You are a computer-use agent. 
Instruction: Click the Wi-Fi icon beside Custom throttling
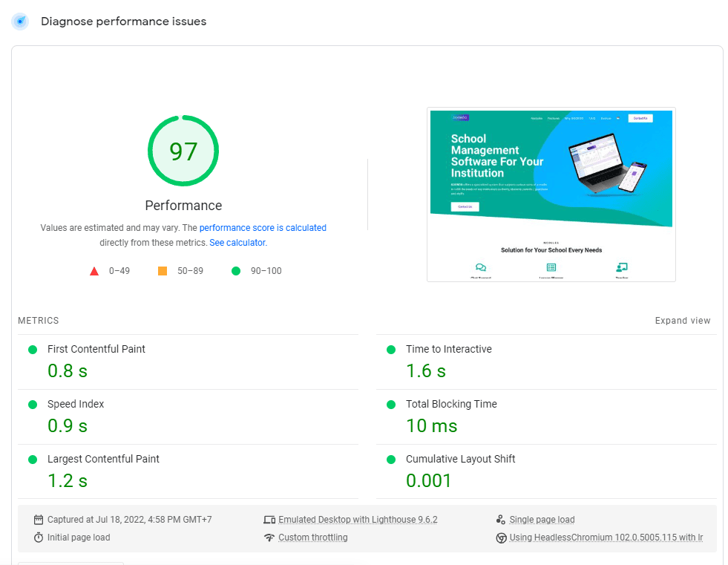tap(269, 538)
